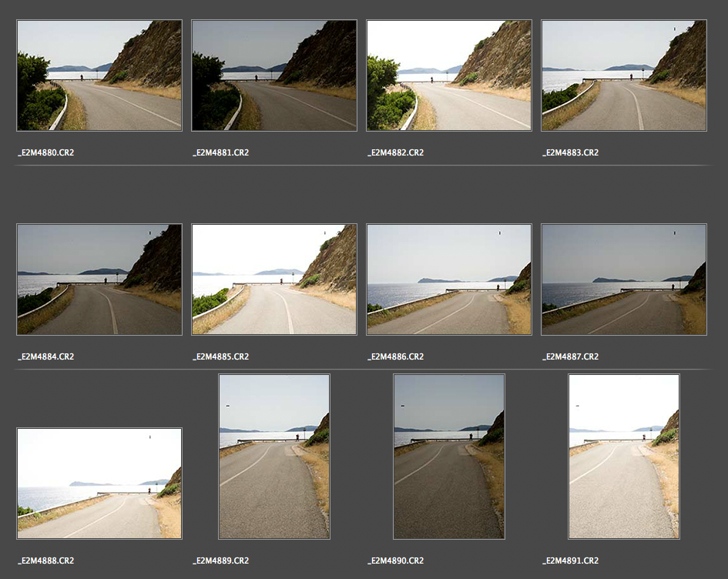728x579 pixels.
Task: Select the bright _E2M4885.CR2 thumbnail
Action: click(274, 279)
